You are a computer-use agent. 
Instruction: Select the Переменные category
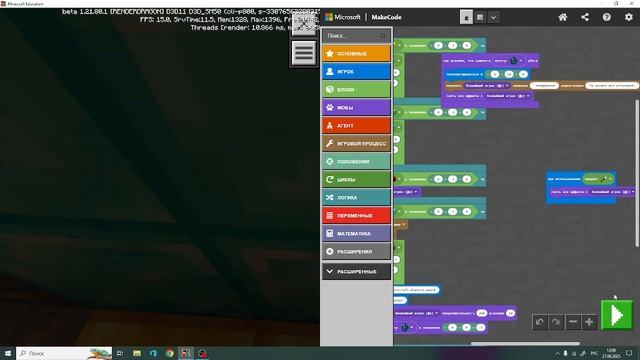356,215
